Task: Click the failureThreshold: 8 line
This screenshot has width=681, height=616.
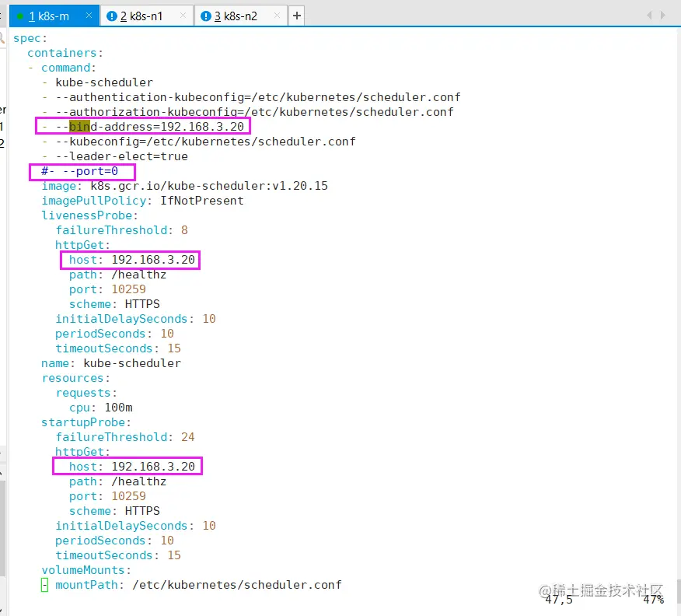Action: (x=121, y=230)
